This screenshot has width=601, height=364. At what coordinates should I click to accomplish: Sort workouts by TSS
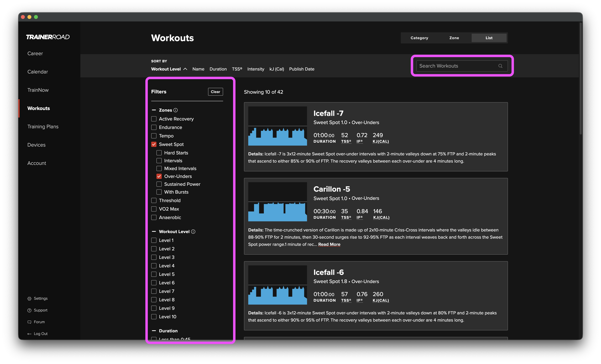click(237, 69)
